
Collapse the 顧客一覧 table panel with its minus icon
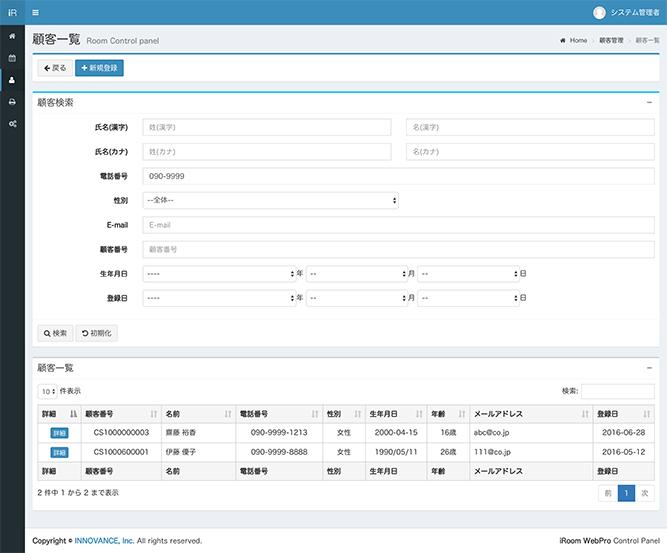pos(649,368)
